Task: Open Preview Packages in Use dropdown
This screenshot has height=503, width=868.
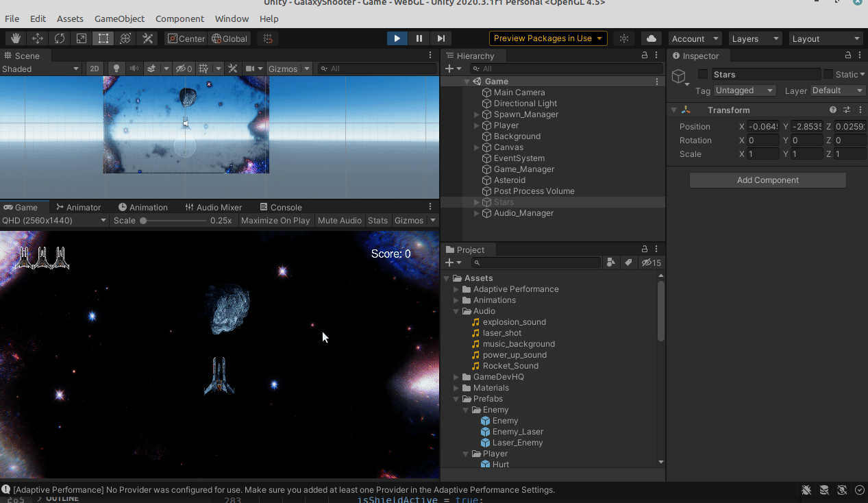Action: click(x=548, y=38)
